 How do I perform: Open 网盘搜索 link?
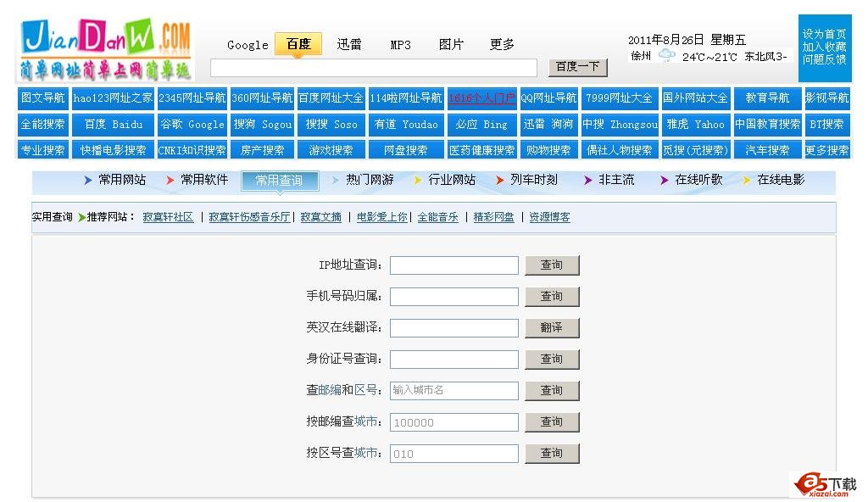(x=406, y=150)
